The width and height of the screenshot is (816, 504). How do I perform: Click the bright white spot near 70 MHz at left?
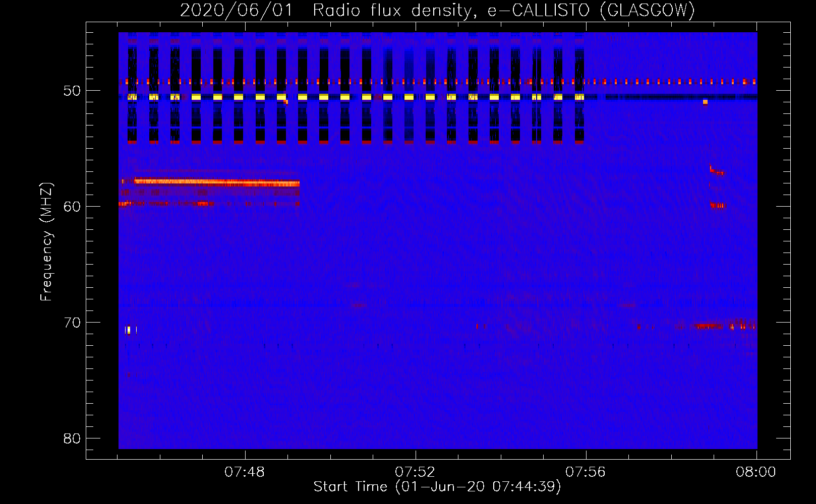tap(129, 330)
